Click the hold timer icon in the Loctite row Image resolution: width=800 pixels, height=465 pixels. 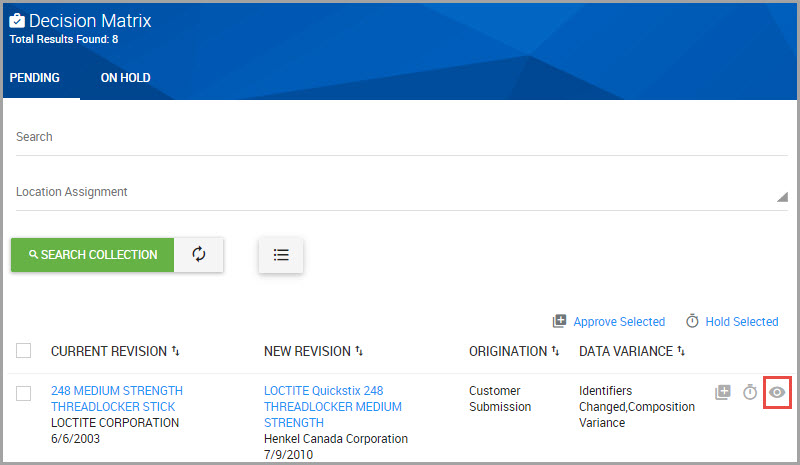tap(749, 392)
